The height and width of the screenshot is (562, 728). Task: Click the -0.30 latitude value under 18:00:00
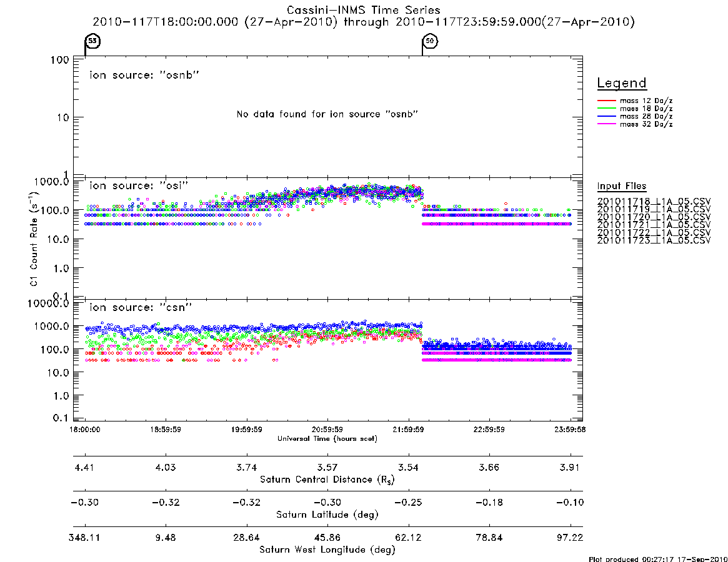pyautogui.click(x=84, y=503)
